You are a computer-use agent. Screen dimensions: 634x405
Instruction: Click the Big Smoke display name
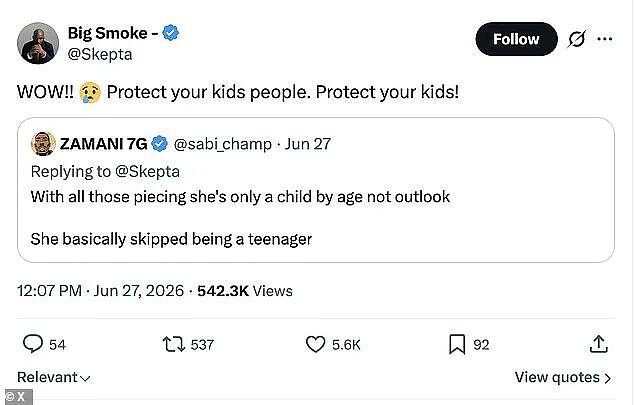[x=113, y=33]
